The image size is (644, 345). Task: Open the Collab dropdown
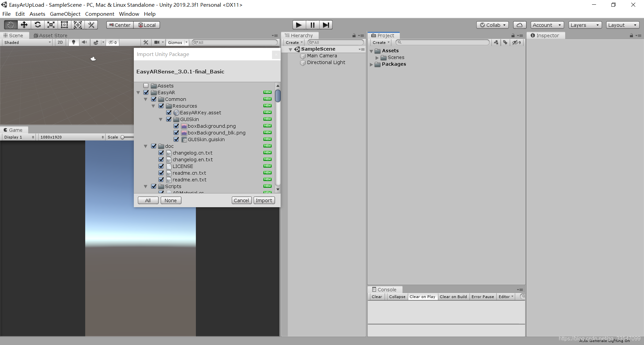pos(492,25)
